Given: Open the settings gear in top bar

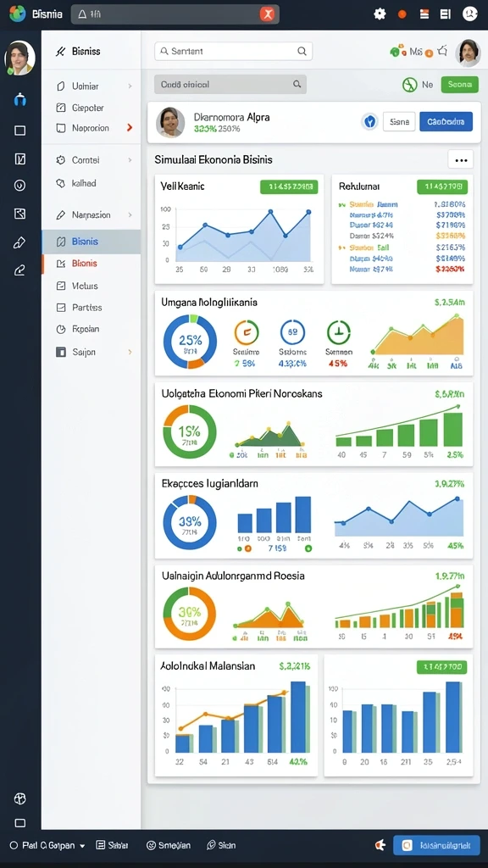Looking at the screenshot, I should click(x=380, y=14).
